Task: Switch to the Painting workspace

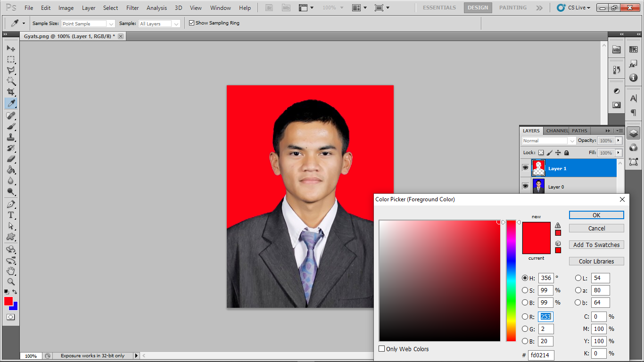Action: click(x=513, y=8)
